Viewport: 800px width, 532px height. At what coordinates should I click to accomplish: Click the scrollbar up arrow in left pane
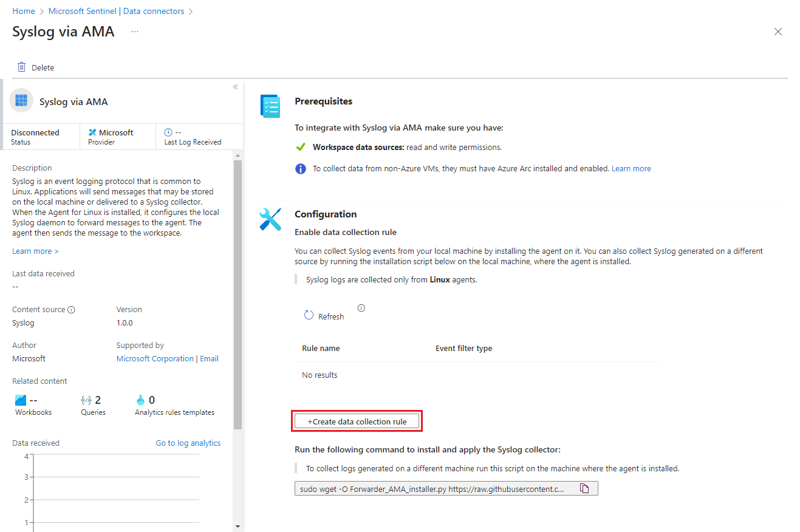click(238, 155)
